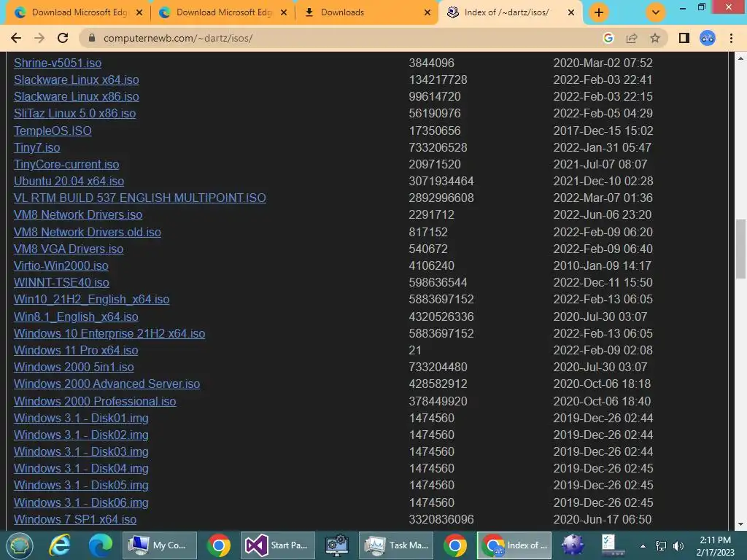Image resolution: width=747 pixels, height=560 pixels.
Task: Open Windows 3.1 - Disk04.img link
Action: pos(81,469)
